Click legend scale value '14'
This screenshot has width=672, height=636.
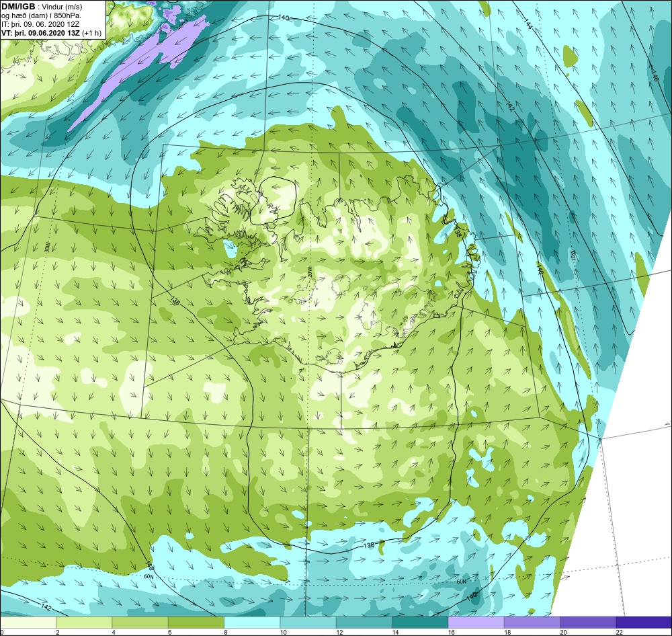(x=395, y=632)
